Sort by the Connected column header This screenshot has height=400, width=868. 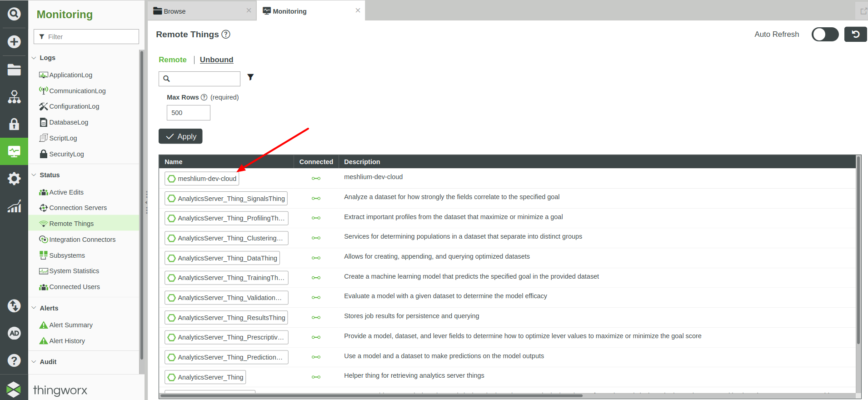click(x=316, y=162)
